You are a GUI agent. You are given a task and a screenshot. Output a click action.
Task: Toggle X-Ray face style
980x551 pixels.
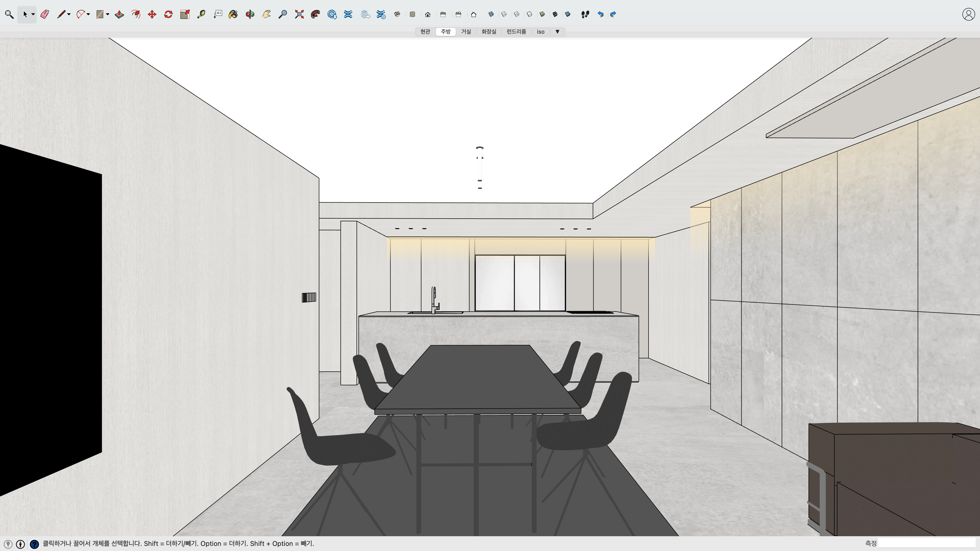pos(491,15)
